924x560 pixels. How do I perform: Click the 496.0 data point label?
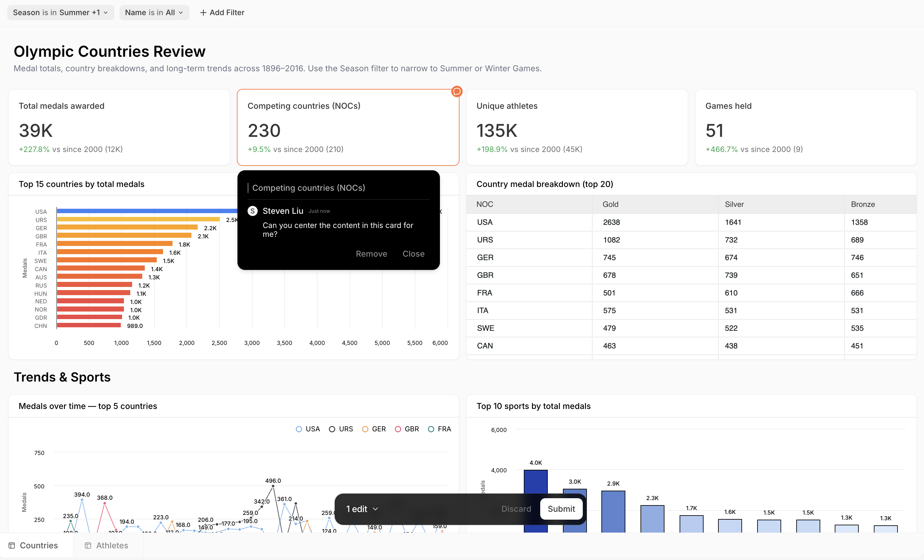(273, 481)
